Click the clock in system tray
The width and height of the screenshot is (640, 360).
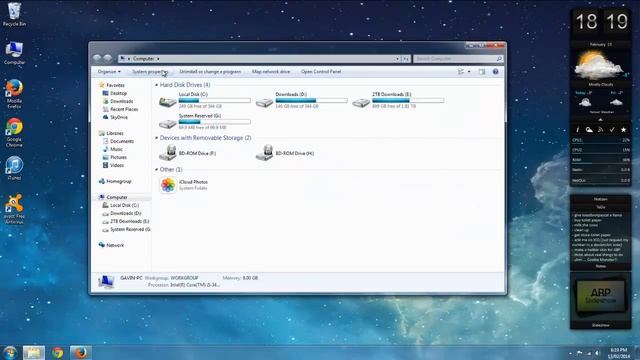pos(619,353)
